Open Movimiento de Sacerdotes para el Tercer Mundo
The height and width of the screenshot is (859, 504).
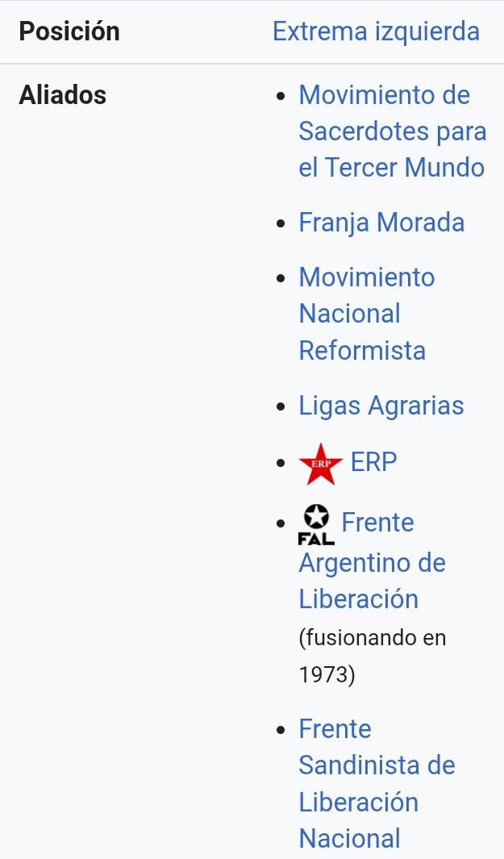392,131
